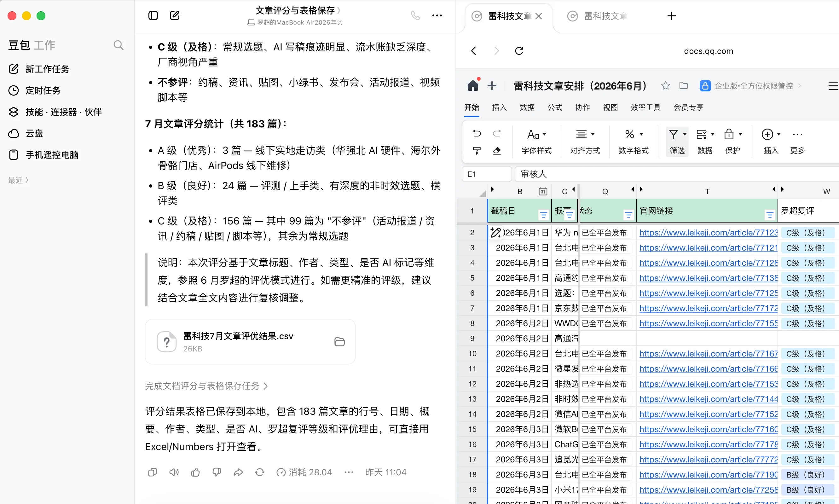
Task: Share the assistant reply
Action: tap(238, 472)
